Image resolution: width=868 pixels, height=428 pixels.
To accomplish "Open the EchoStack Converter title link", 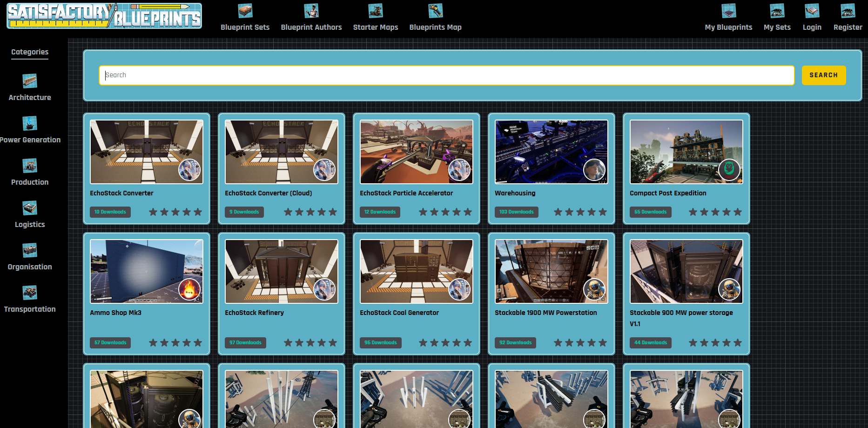I will point(121,193).
